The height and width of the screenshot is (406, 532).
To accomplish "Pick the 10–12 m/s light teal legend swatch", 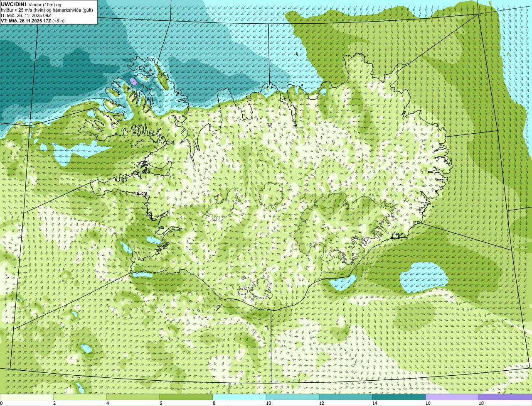I will (x=293, y=397).
